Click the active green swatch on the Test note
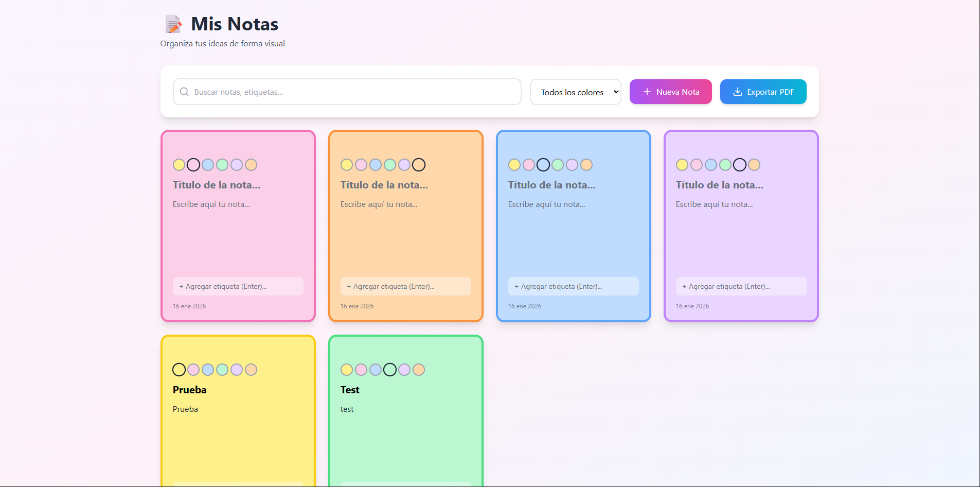 [x=390, y=370]
